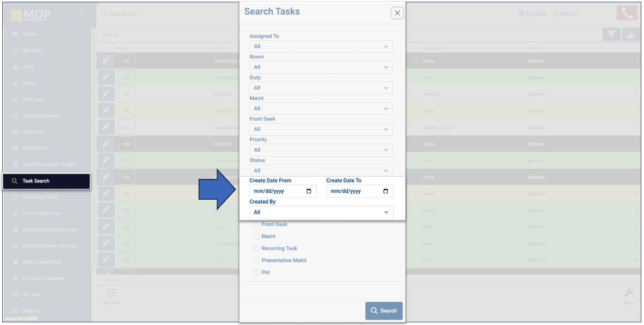The height and width of the screenshot is (325, 644).
Task: Open the Priority dropdown
Action: [x=321, y=150]
